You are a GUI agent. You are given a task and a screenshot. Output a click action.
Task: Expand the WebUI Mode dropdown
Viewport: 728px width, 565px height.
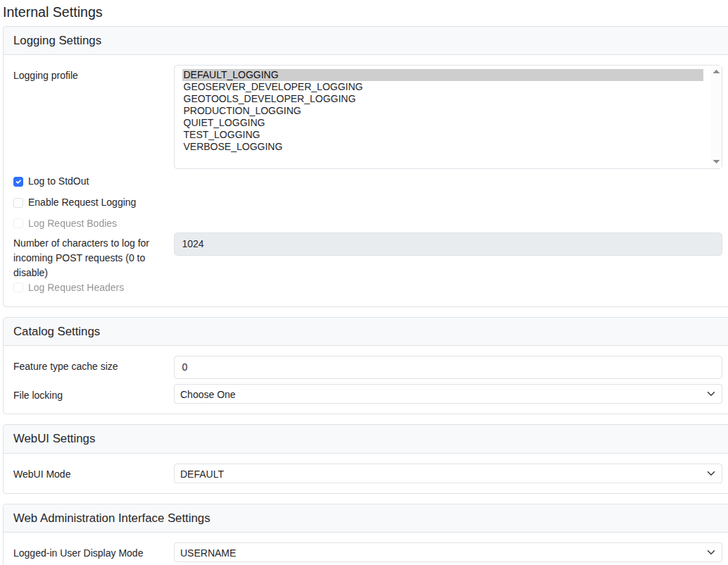(x=448, y=474)
